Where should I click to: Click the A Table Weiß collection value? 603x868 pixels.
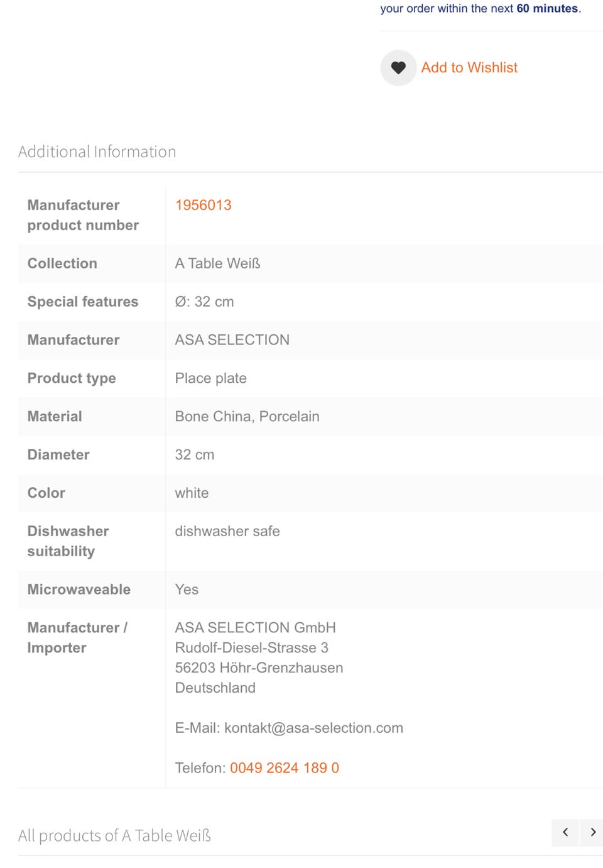click(217, 263)
